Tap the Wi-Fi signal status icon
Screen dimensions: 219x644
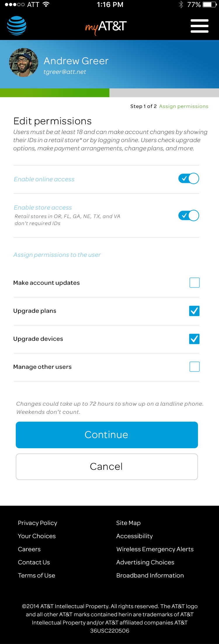(46, 4)
